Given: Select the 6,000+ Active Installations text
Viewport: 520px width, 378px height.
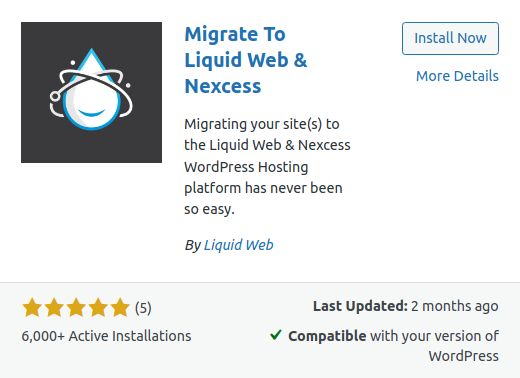Looking at the screenshot, I should point(106,336).
